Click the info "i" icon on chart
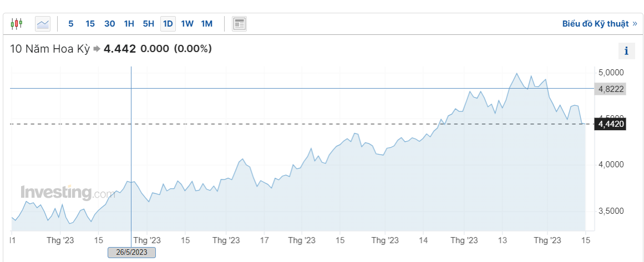 click(626, 51)
